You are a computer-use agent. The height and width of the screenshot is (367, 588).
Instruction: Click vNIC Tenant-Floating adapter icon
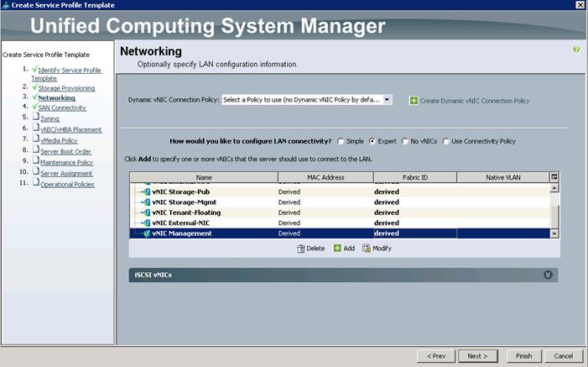pyautogui.click(x=147, y=212)
